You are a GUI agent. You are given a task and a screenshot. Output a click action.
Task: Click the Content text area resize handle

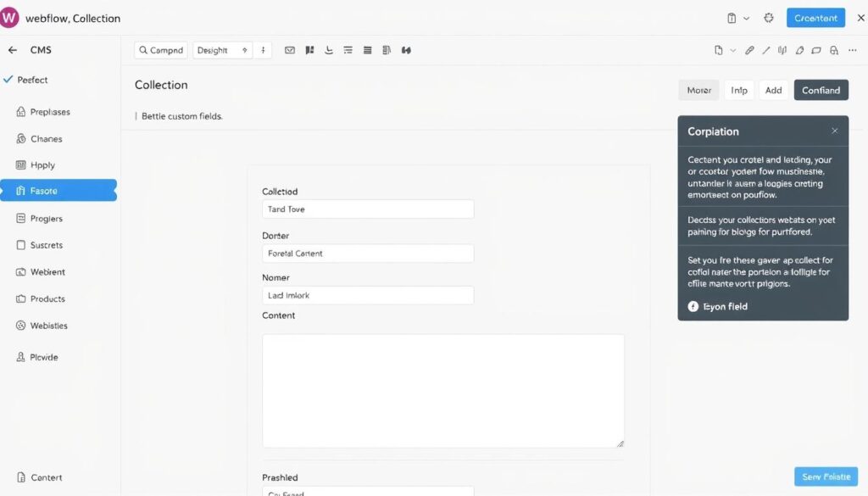(x=620, y=443)
